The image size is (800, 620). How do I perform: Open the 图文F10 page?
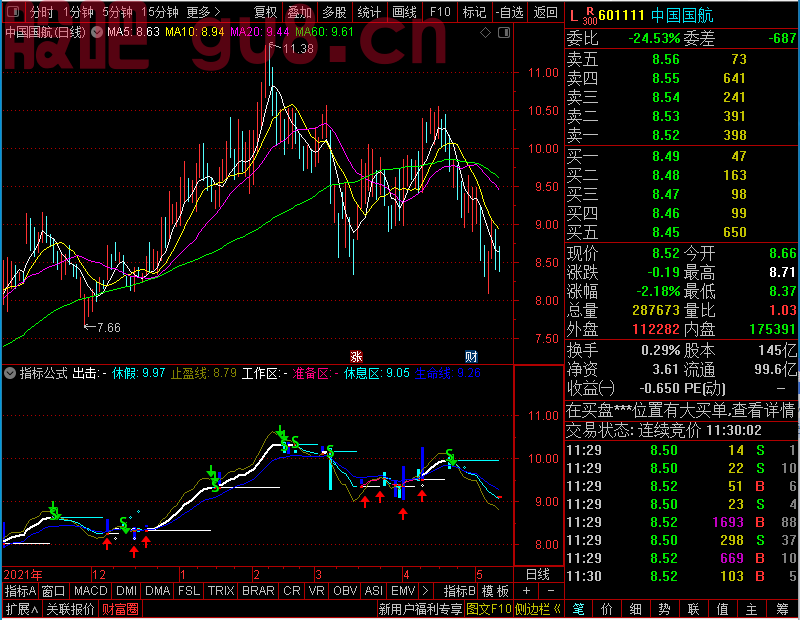(x=489, y=609)
